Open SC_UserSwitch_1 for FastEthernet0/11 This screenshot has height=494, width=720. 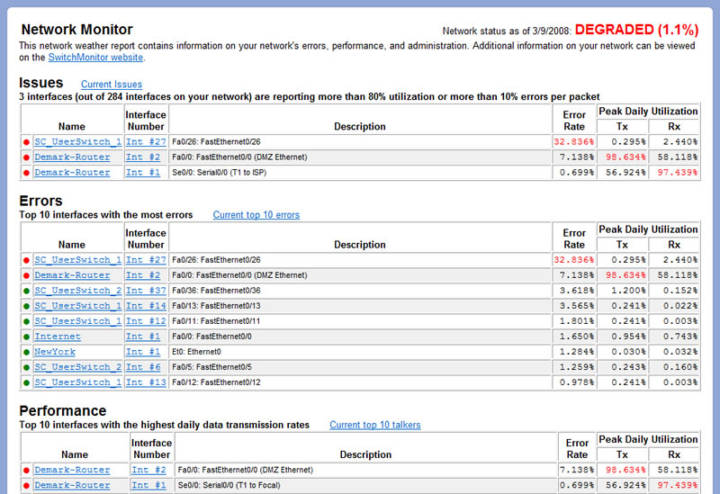(78, 321)
